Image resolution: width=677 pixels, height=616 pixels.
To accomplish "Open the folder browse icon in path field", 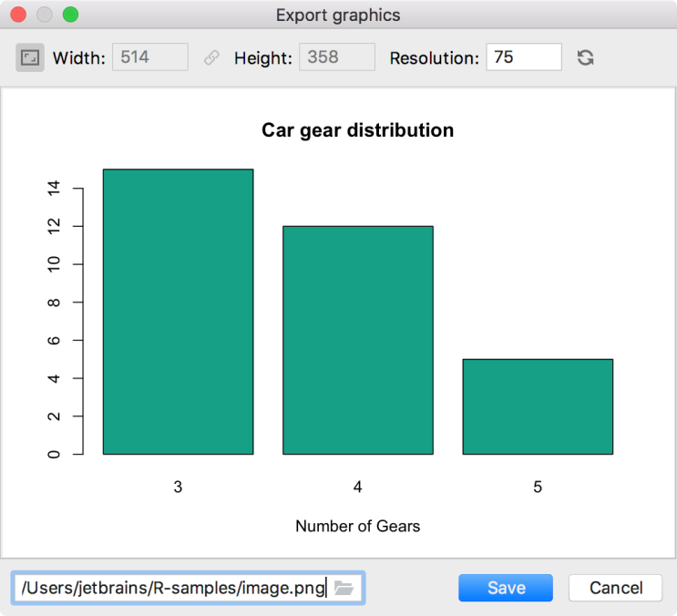I will (344, 588).
